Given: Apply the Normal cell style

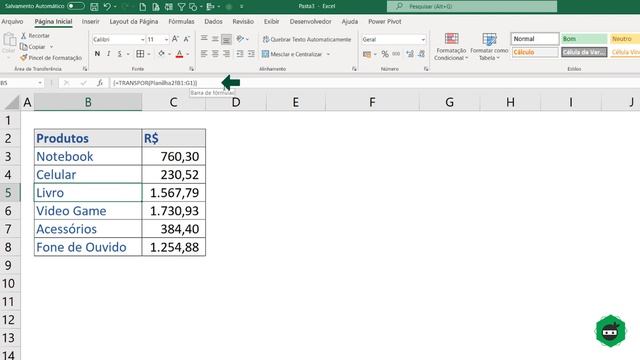Looking at the screenshot, I should click(x=535, y=39).
